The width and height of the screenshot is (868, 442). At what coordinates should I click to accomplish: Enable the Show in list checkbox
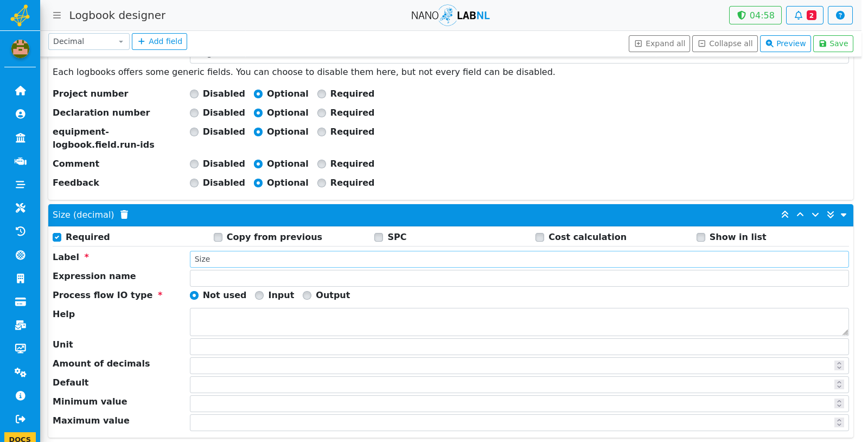click(x=701, y=237)
